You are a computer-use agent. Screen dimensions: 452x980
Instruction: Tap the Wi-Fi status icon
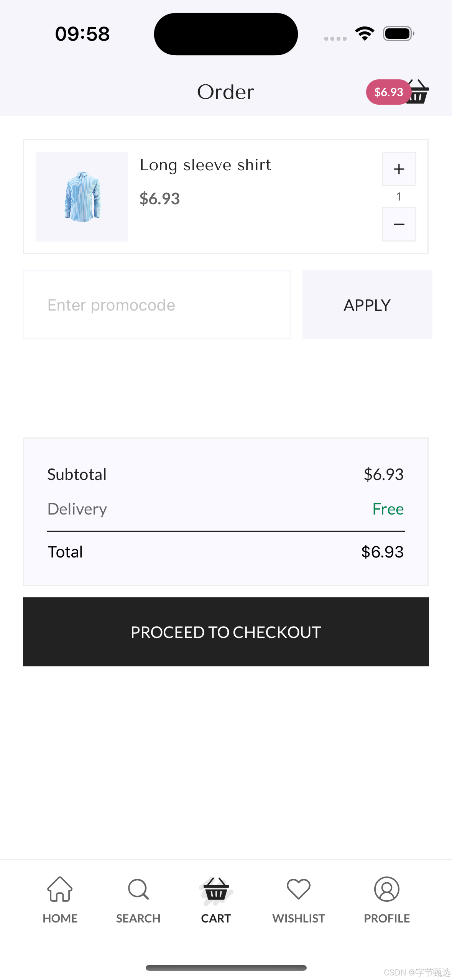(365, 34)
